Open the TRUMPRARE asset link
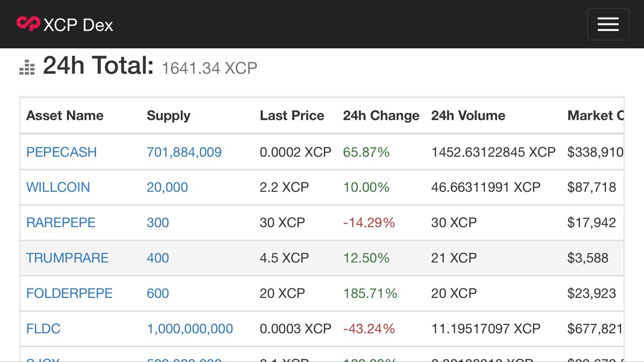 67,258
